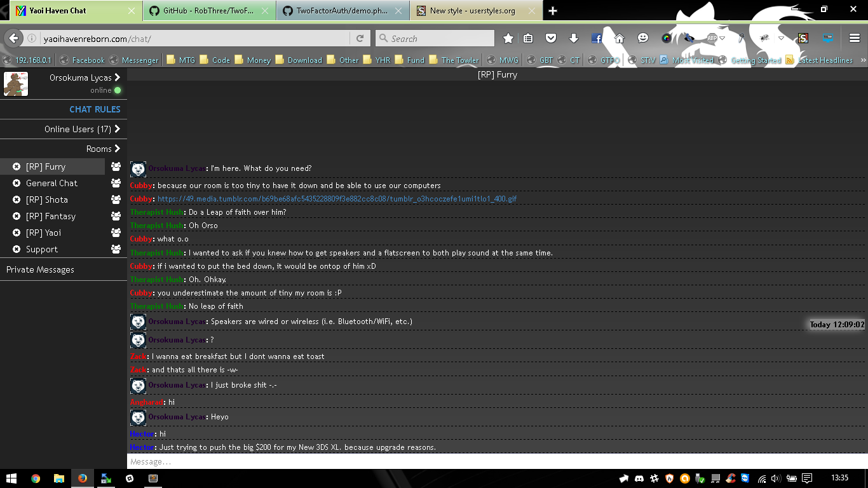Image resolution: width=868 pixels, height=488 pixels.
Task: Open a new browser tab
Action: 553,11
